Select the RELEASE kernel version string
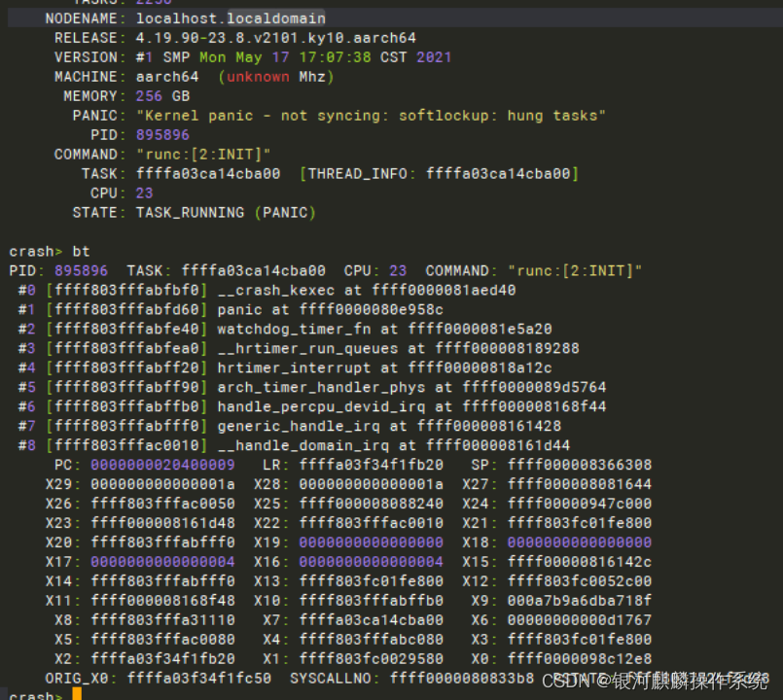 pyautogui.click(x=275, y=38)
